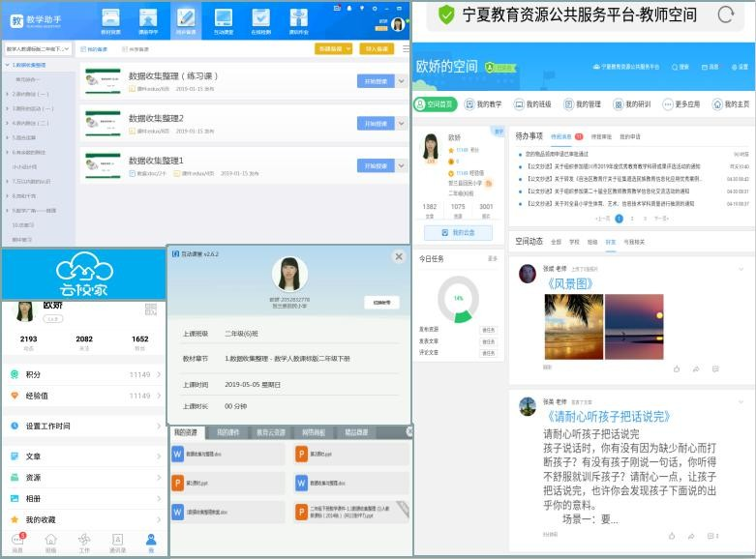Open the 相册 row in 云校家
The width and height of the screenshot is (756, 559).
coord(84,499)
